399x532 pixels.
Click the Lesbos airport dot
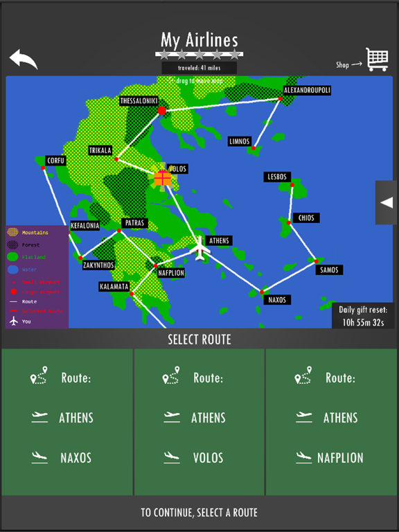click(292, 185)
